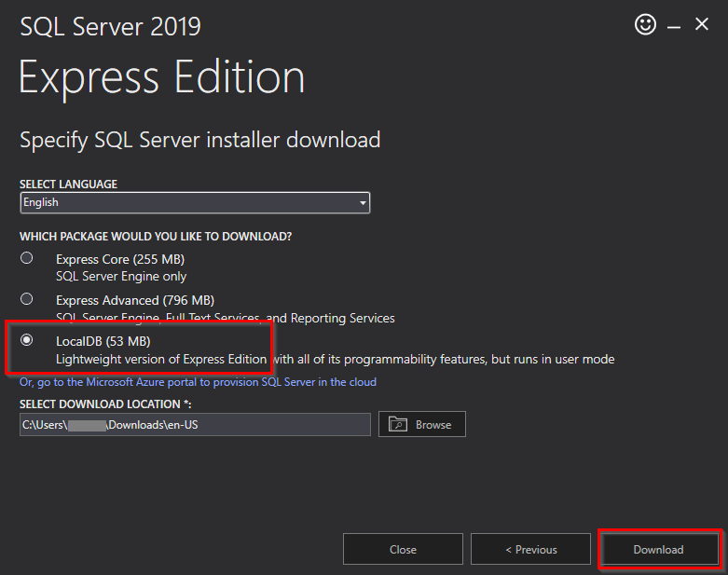Click the language dropdown arrow
This screenshot has width=728, height=575.
363,202
